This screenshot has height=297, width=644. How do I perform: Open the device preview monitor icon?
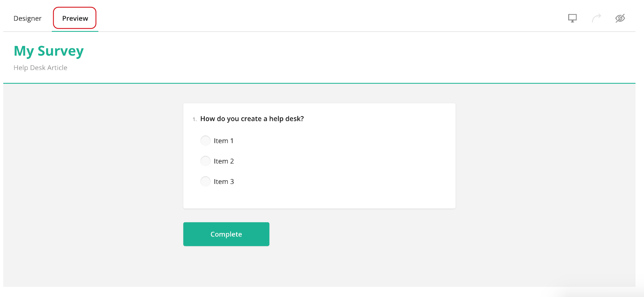point(572,18)
